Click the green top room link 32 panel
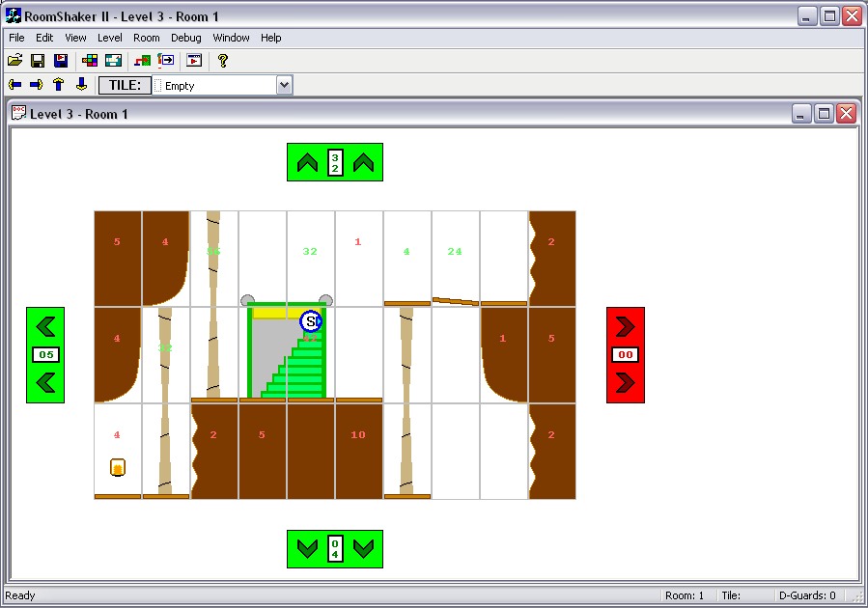 [x=335, y=162]
